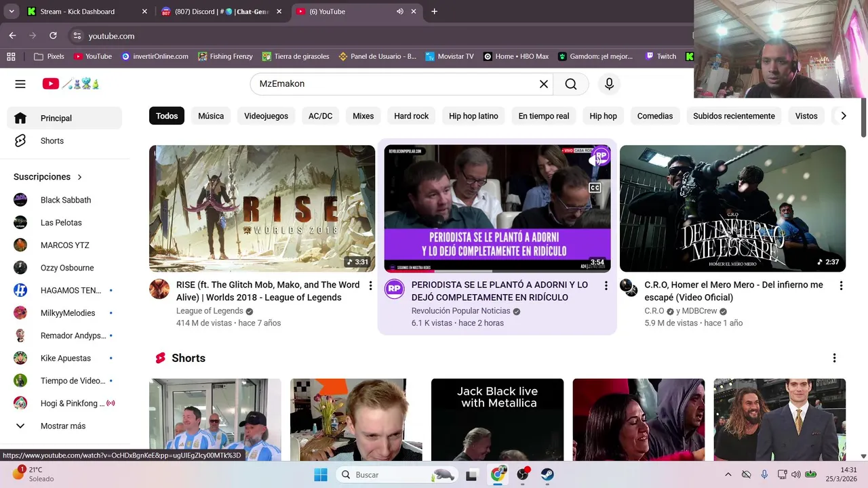Screen dimensions: 868x488
Task: Switch to the Discord browser tab
Action: click(222, 12)
